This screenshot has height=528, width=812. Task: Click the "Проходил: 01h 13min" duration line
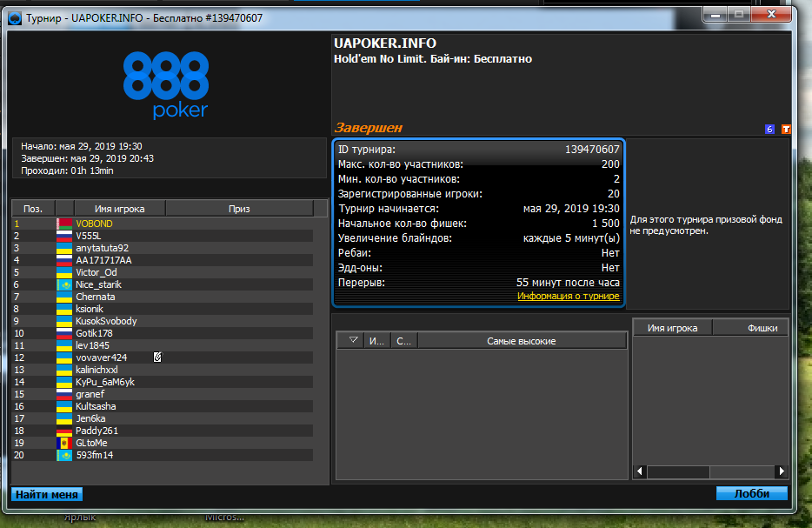click(67, 170)
